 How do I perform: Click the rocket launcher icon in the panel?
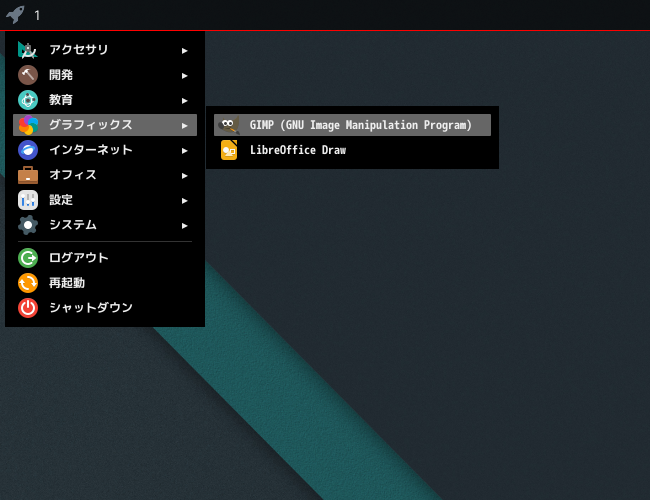(x=15, y=15)
